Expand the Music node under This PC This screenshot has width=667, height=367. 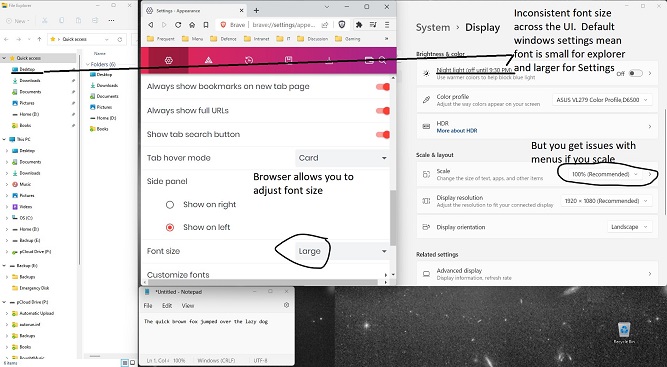click(x=7, y=185)
